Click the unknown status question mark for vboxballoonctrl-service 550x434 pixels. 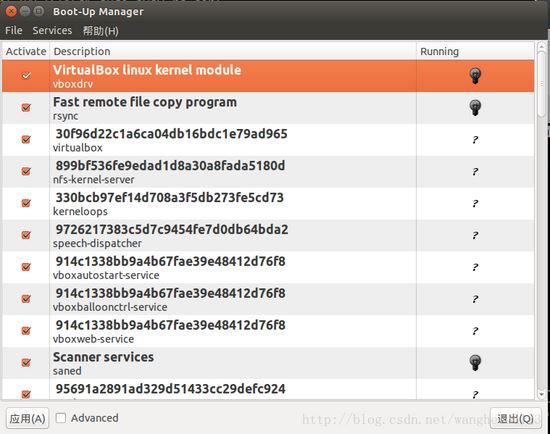point(475,299)
